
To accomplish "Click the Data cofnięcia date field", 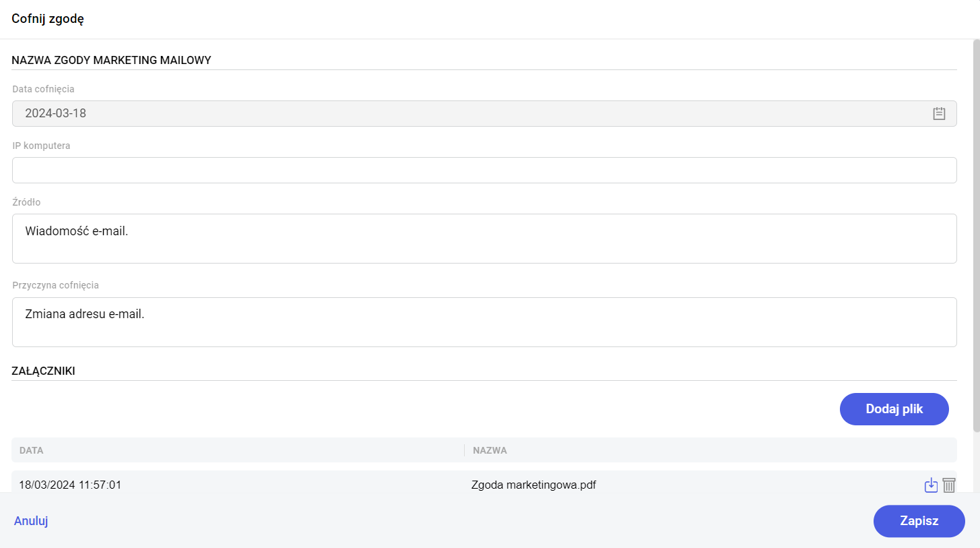I will coord(471,113).
